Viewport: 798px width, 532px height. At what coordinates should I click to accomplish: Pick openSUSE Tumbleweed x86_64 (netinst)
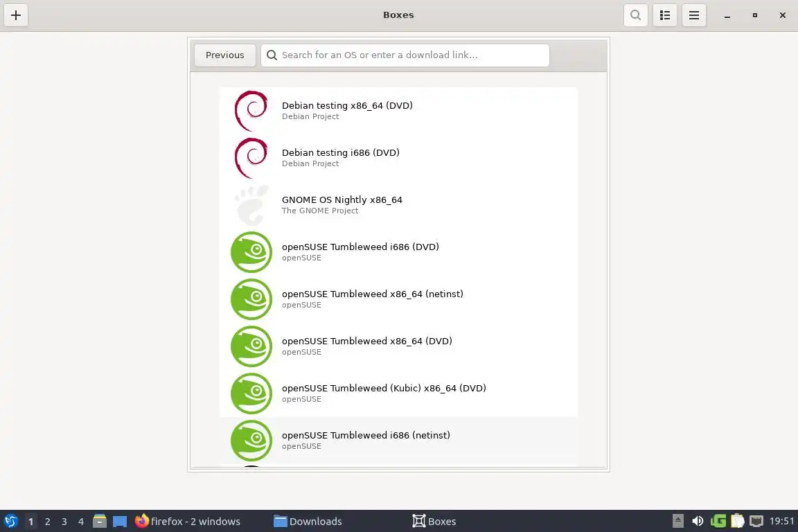[x=398, y=299]
